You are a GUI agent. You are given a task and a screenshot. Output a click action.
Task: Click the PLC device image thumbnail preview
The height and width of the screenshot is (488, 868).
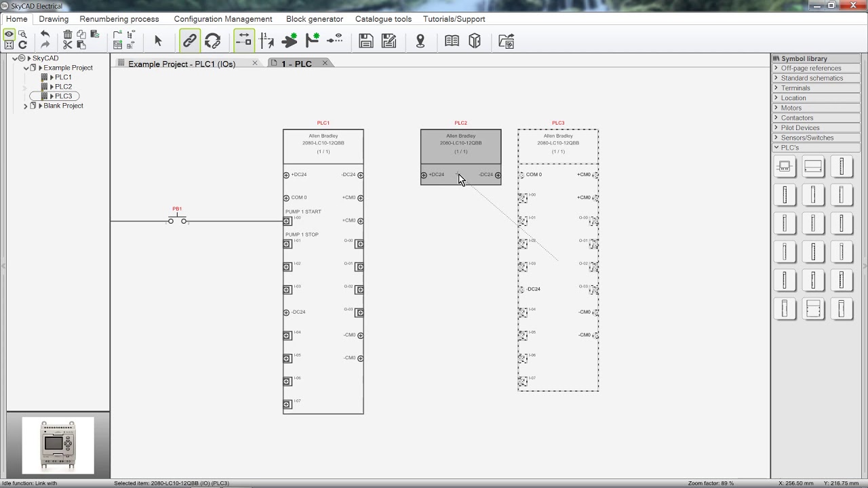(58, 445)
